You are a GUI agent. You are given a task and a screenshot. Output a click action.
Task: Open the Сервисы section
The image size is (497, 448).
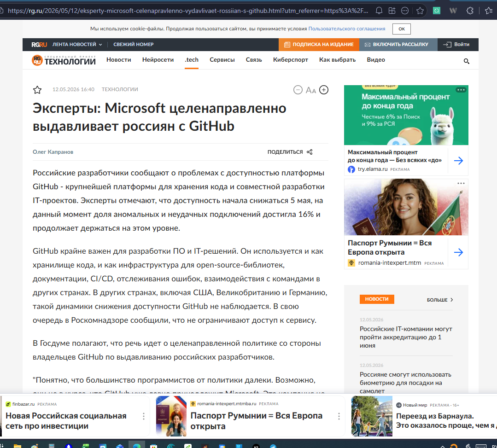(x=222, y=60)
